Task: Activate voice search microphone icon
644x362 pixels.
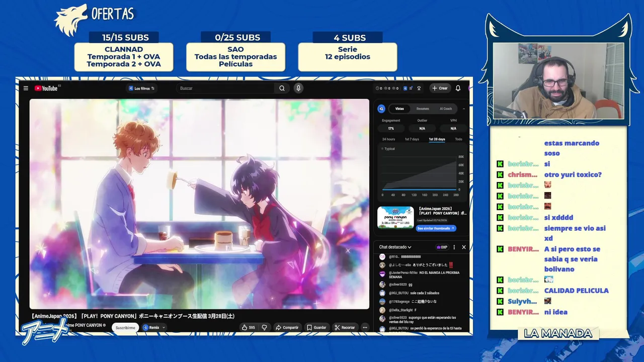Action: [x=298, y=88]
